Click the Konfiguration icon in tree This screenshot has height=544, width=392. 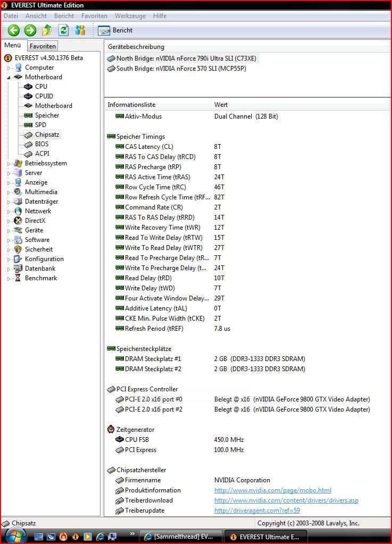click(18, 259)
